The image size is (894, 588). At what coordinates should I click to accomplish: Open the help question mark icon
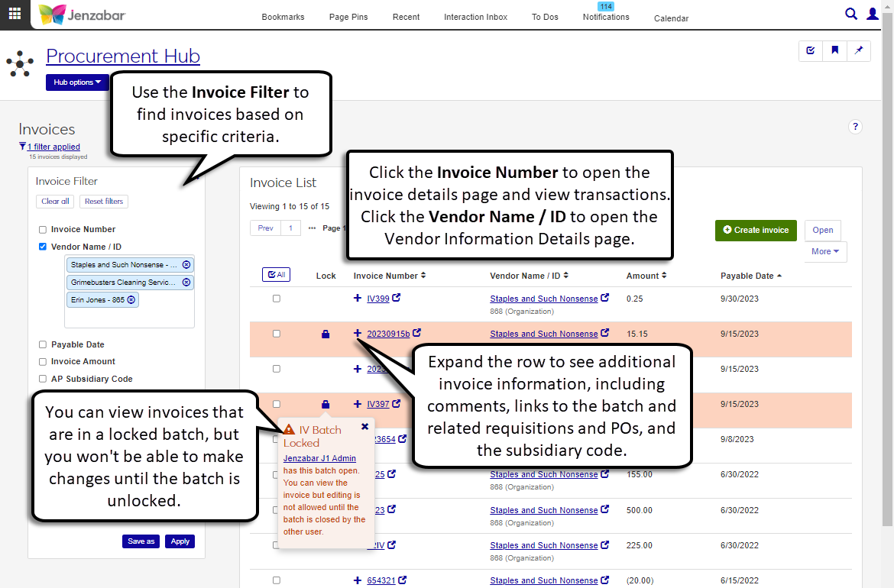(855, 127)
